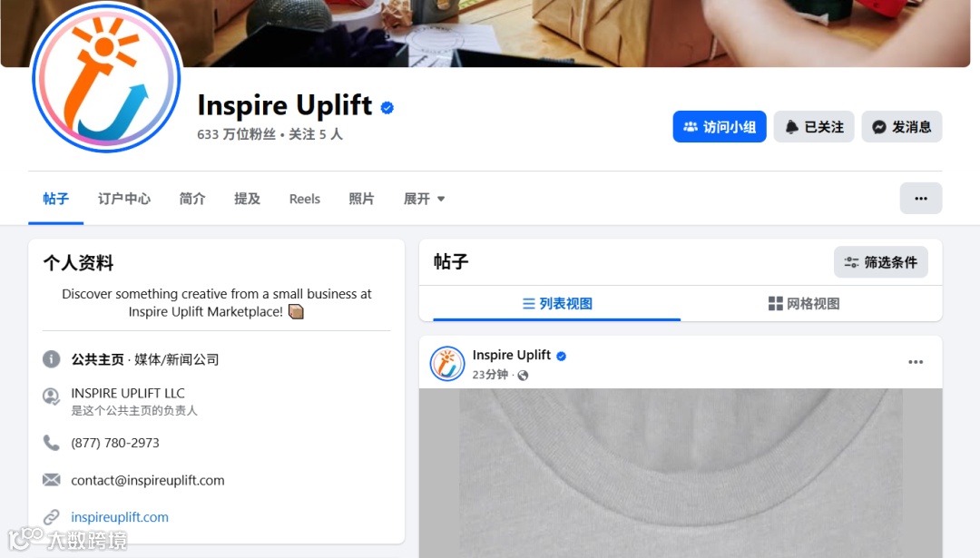Click the 访问小组 visit group button
Image resolution: width=980 pixels, height=558 pixels.
720,127
